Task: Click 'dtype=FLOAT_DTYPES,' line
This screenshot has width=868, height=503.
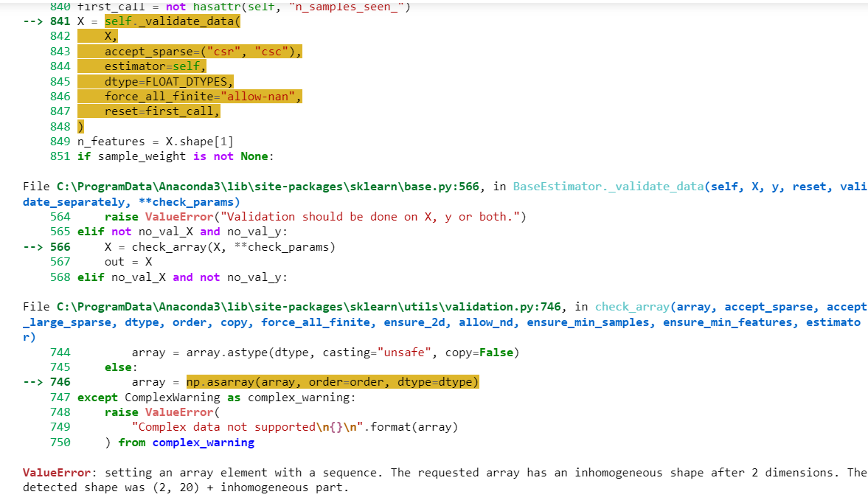Action: click(169, 81)
